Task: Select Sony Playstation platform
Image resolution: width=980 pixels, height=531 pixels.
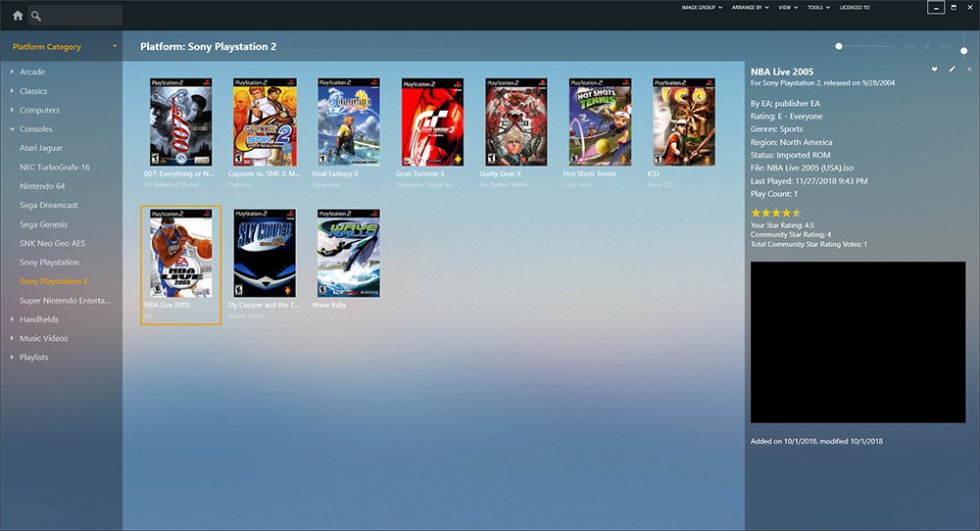Action: pos(49,263)
